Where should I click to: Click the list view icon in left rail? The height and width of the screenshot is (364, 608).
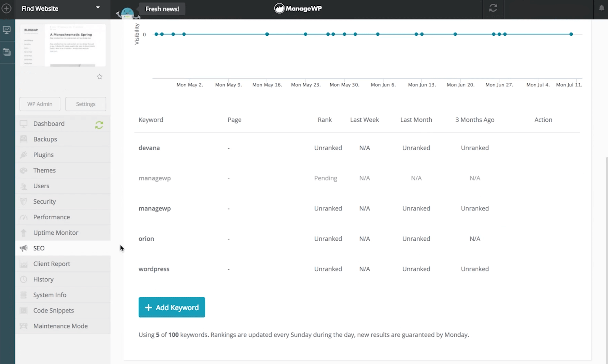click(x=7, y=52)
